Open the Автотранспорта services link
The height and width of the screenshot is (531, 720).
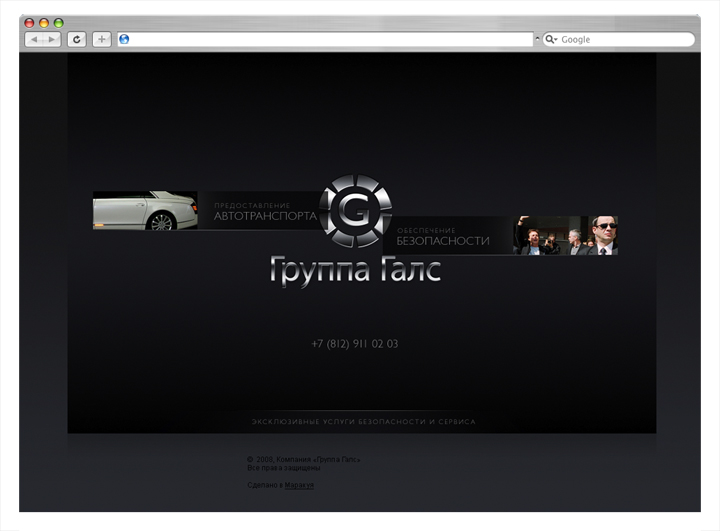[x=265, y=211]
